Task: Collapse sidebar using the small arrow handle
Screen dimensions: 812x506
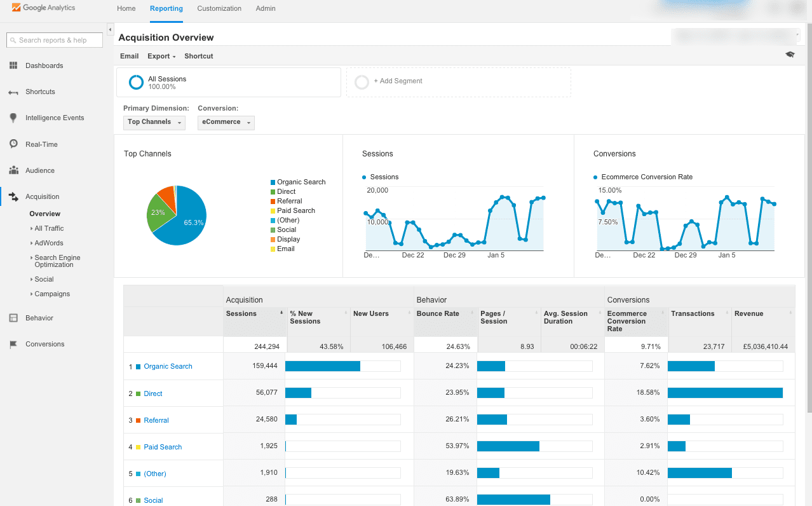Action: tap(110, 30)
